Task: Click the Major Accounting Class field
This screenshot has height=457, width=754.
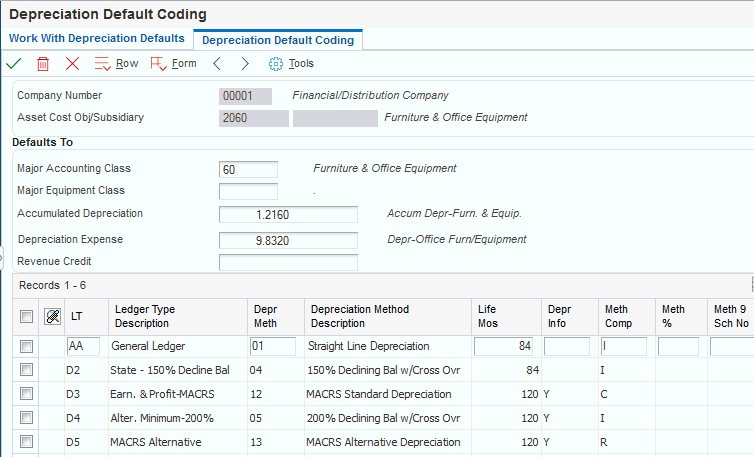Action: pos(248,169)
